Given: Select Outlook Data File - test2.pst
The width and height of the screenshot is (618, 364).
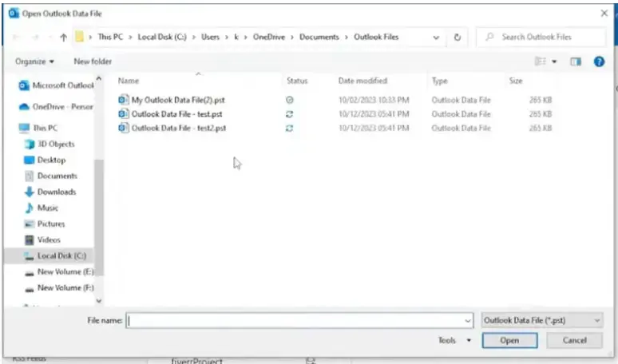Looking at the screenshot, I should point(179,128).
